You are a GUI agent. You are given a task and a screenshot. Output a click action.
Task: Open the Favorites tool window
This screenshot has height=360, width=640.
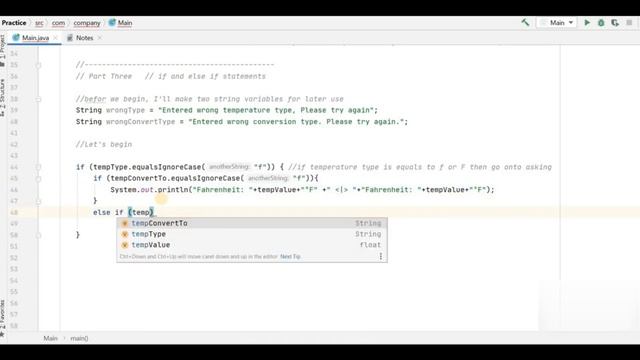[3, 318]
